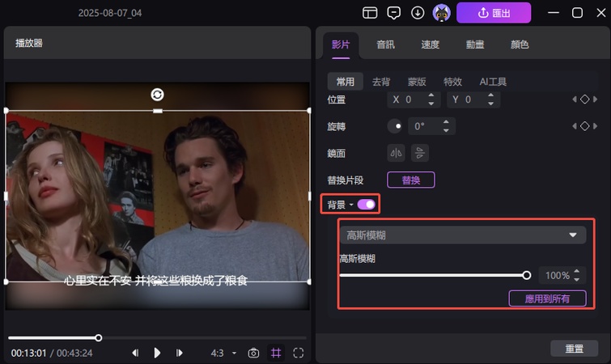The image size is (611, 364).
Task: Click the 高斯模糊 blur slider handle
Action: [x=527, y=276]
